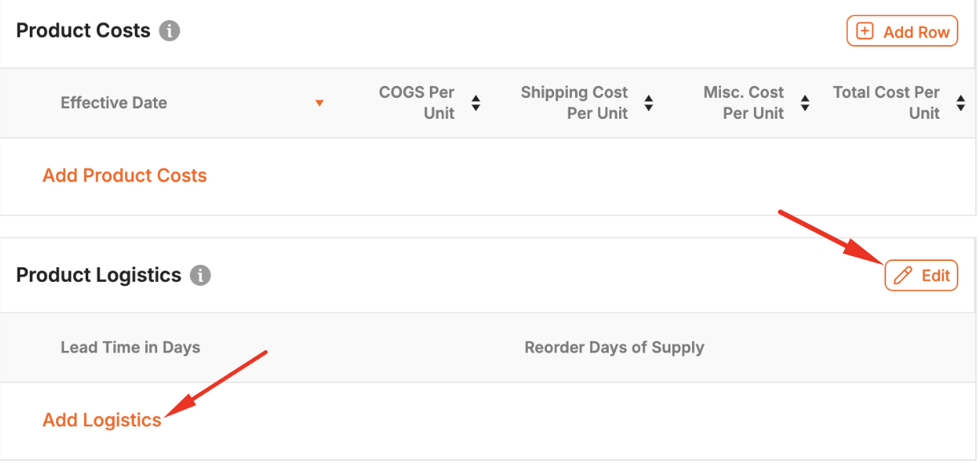Click the Product Costs section title
Image resolution: width=980 pixels, height=464 pixels.
83,31
